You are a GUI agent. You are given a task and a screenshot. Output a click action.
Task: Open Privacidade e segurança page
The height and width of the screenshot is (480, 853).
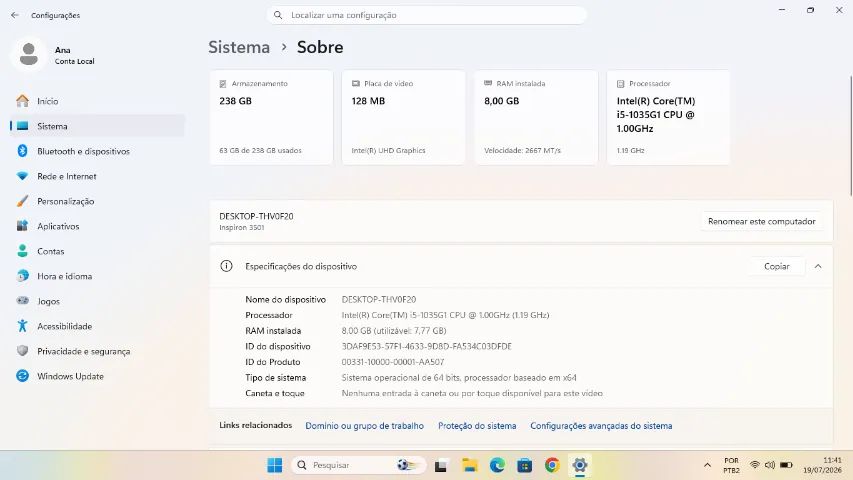click(97, 351)
